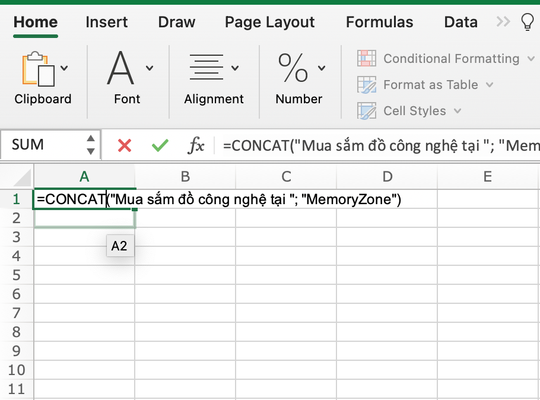
Task: Select row 6 header
Action: 16,294
